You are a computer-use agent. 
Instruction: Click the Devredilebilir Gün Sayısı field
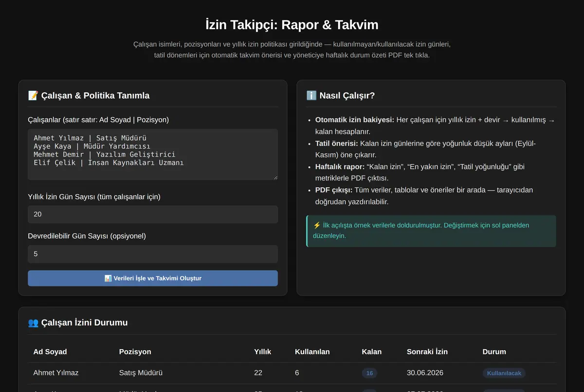(153, 254)
